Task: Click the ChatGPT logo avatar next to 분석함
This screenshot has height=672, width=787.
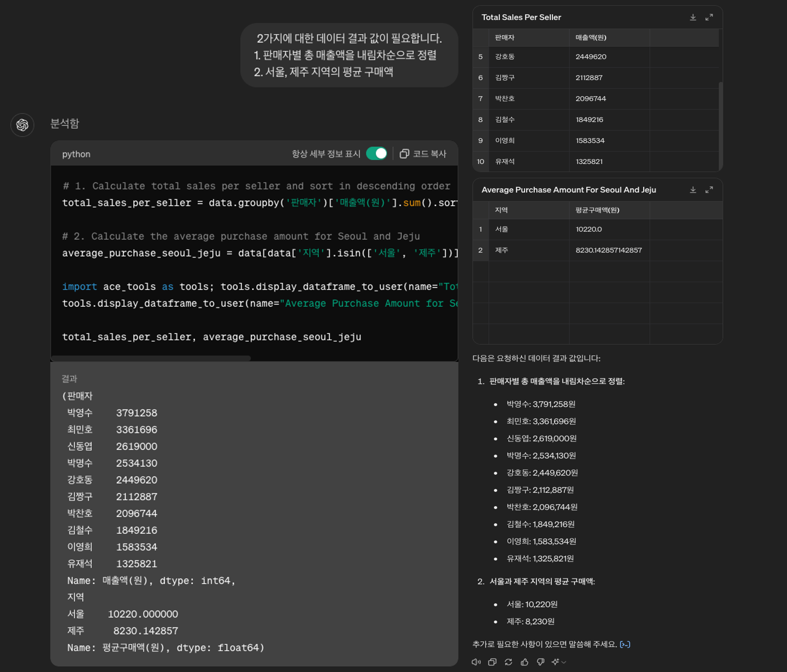Action: [x=22, y=125]
